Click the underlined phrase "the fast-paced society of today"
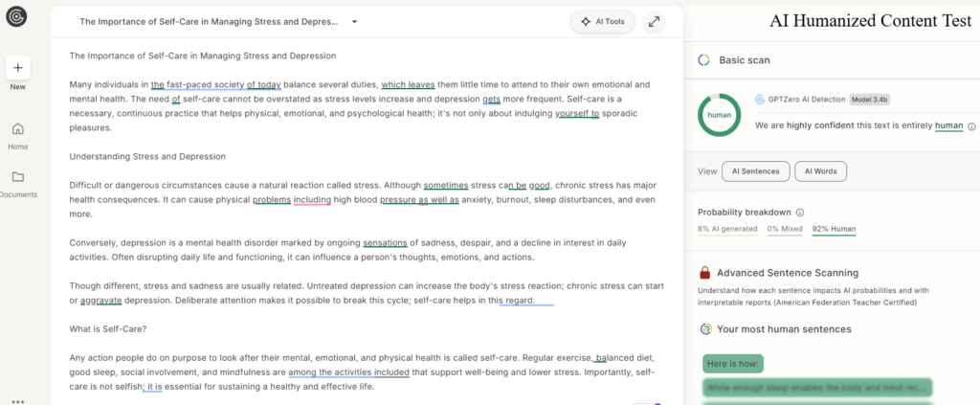The width and height of the screenshot is (980, 405). pyautogui.click(x=216, y=84)
